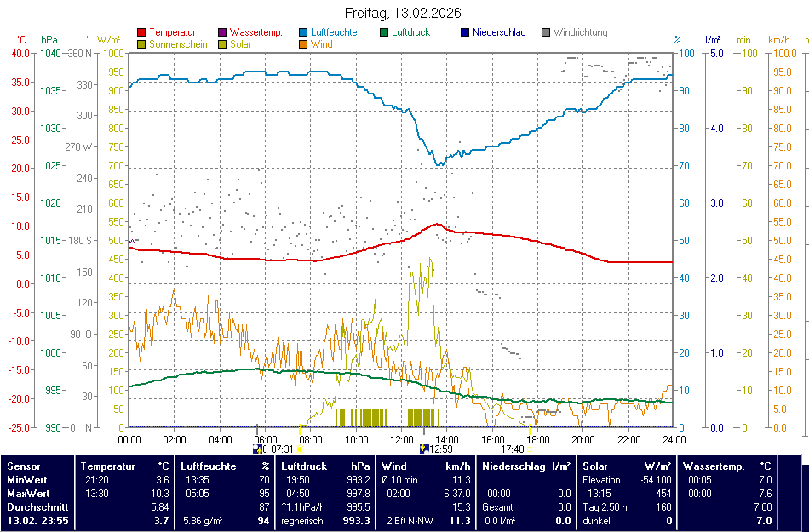Click the red Temperatur legend swatch
809x532 pixels.
point(141,33)
